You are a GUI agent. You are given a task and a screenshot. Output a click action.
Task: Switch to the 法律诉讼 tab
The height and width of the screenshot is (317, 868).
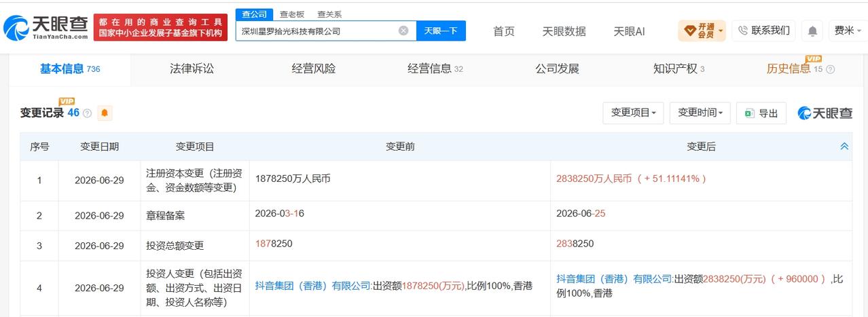click(192, 69)
